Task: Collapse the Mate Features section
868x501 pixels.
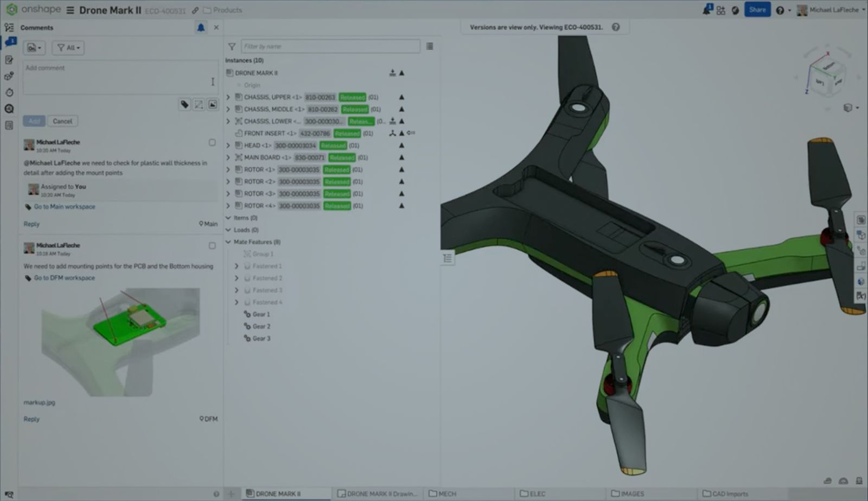Action: (228, 242)
